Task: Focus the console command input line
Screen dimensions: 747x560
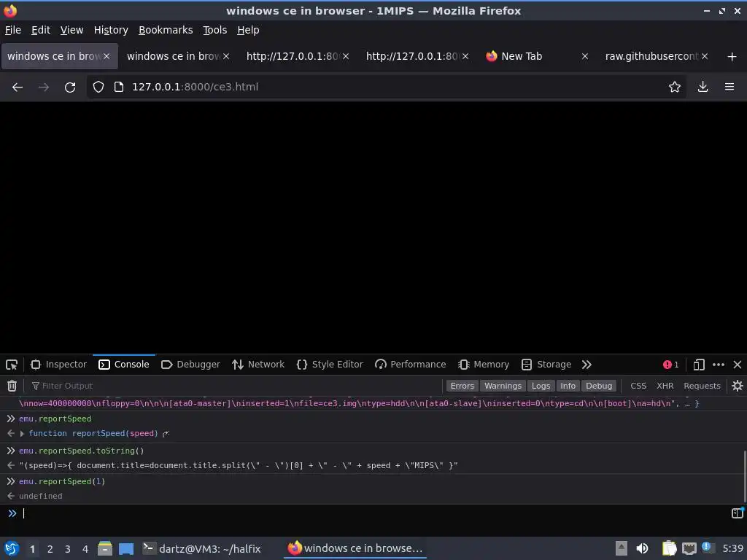Action: pyautogui.click(x=371, y=513)
